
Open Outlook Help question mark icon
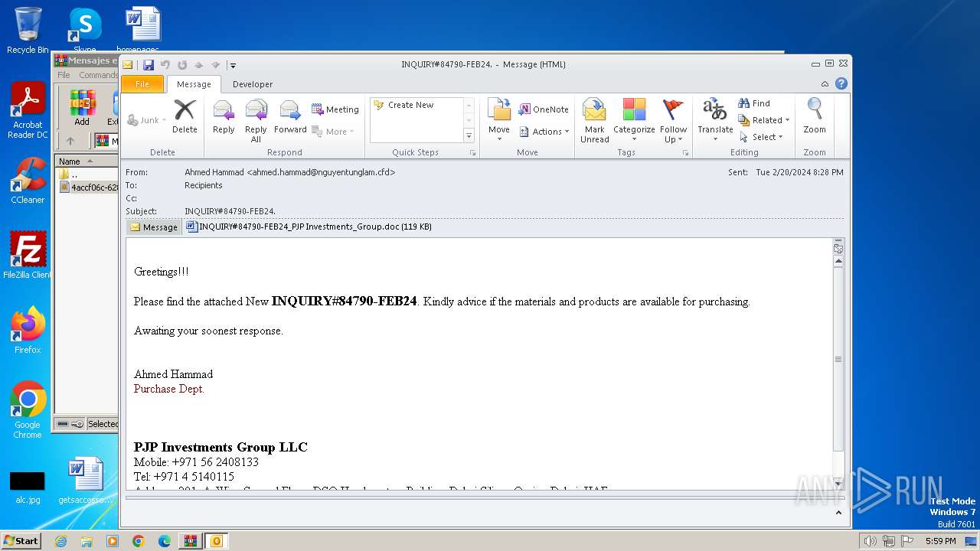pyautogui.click(x=841, y=84)
